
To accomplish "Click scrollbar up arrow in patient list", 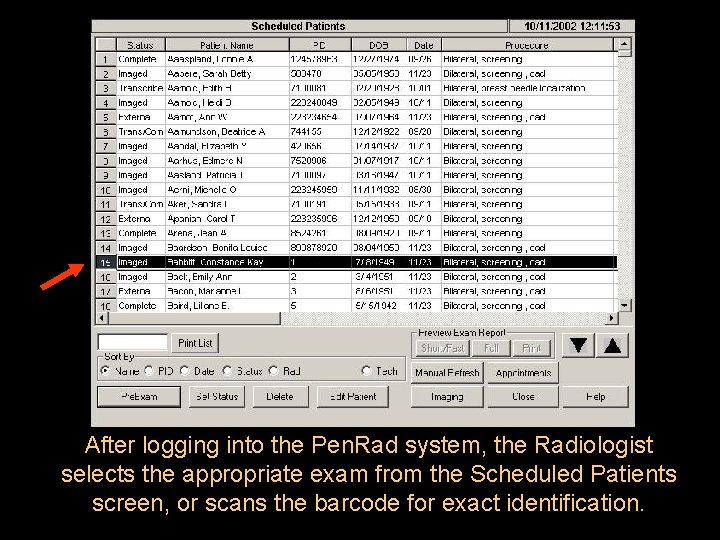I will pyautogui.click(x=624, y=45).
